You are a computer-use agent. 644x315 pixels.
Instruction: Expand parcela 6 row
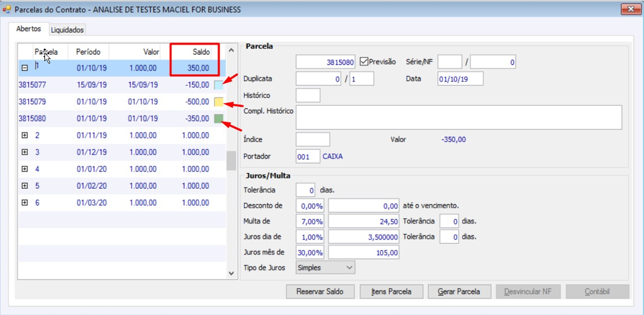tap(24, 203)
